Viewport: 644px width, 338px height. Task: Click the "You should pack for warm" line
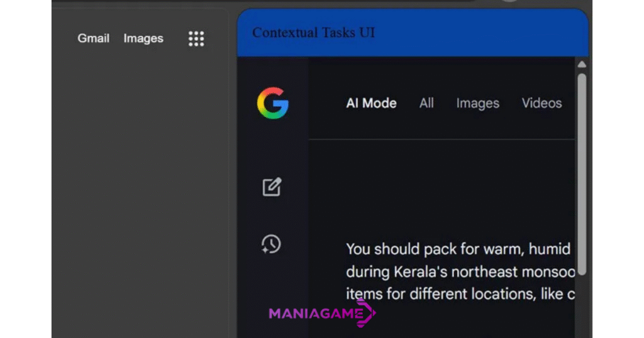pyautogui.click(x=458, y=249)
